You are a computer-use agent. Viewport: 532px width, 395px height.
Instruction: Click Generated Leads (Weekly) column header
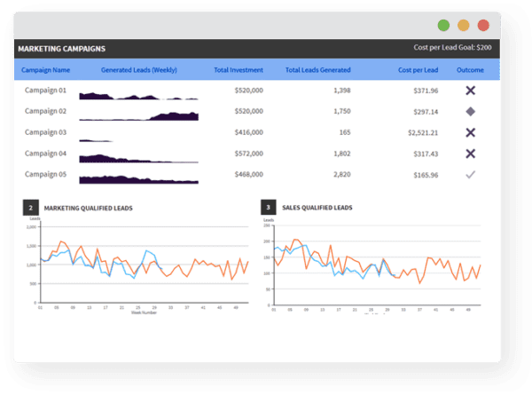(x=139, y=70)
